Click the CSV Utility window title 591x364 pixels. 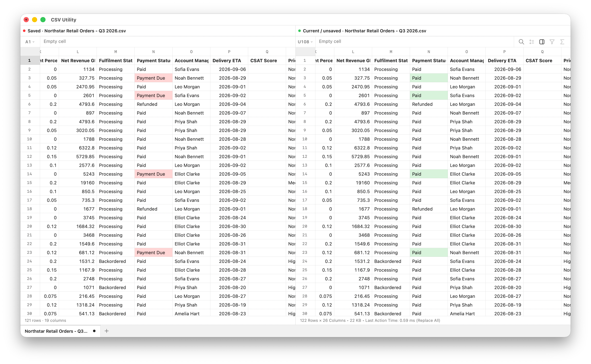(63, 20)
